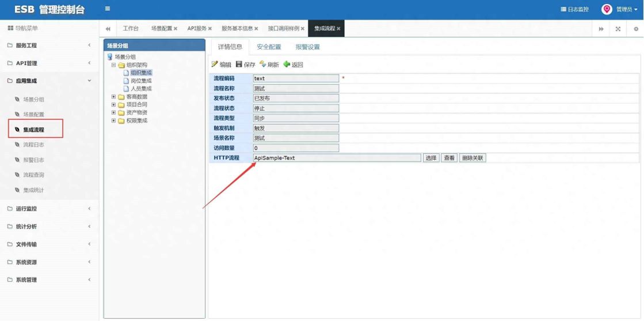The width and height of the screenshot is (644, 321).
Task: Click the fullscreen expand icon
Action: coord(618,29)
